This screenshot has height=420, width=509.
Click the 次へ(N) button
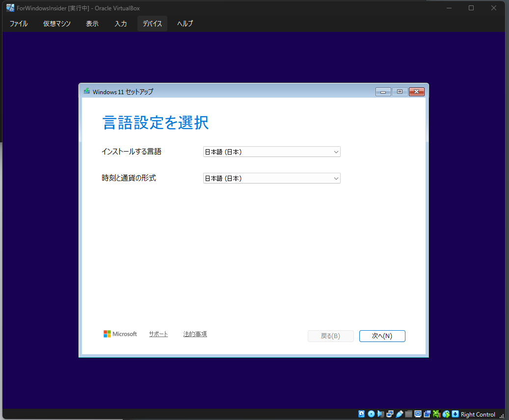(382, 336)
